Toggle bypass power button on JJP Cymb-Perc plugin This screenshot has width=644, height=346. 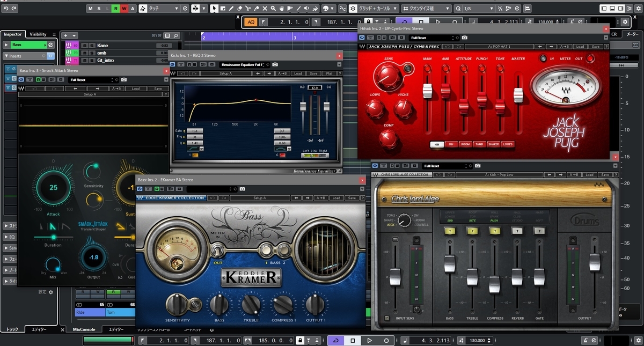(362, 38)
